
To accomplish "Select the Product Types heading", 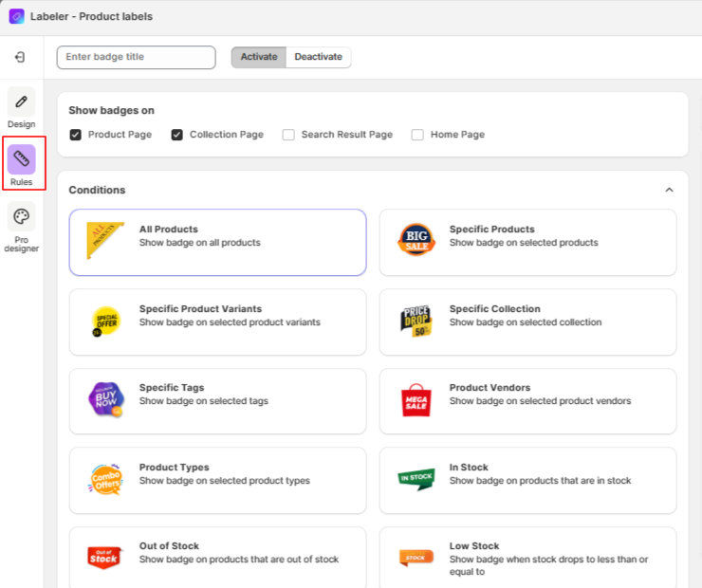I will (x=175, y=468).
